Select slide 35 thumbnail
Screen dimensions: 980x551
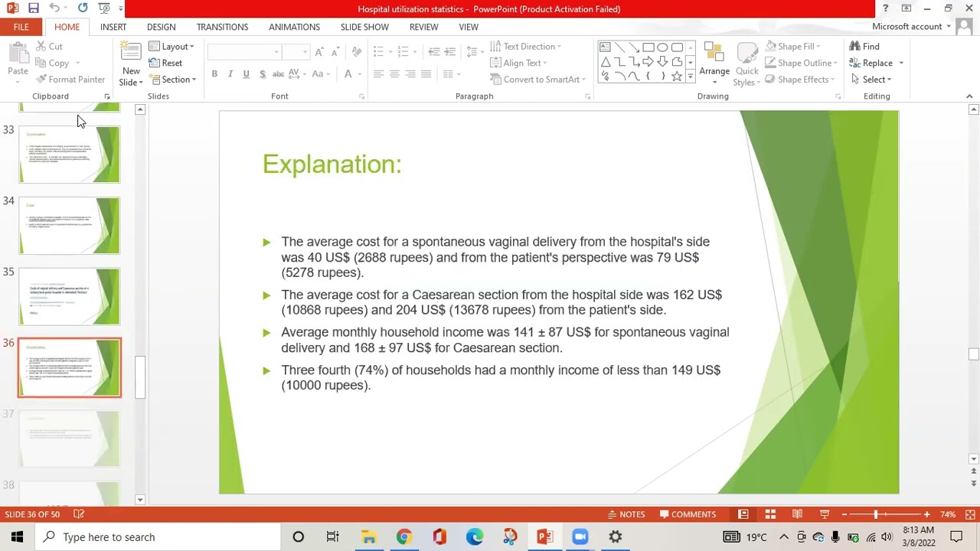[69, 296]
